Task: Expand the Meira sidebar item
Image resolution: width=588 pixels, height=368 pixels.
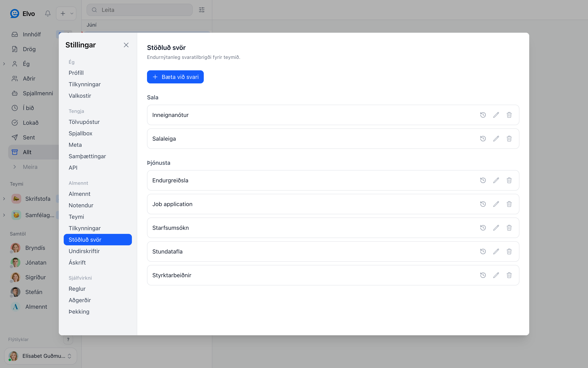Action: [x=14, y=167]
